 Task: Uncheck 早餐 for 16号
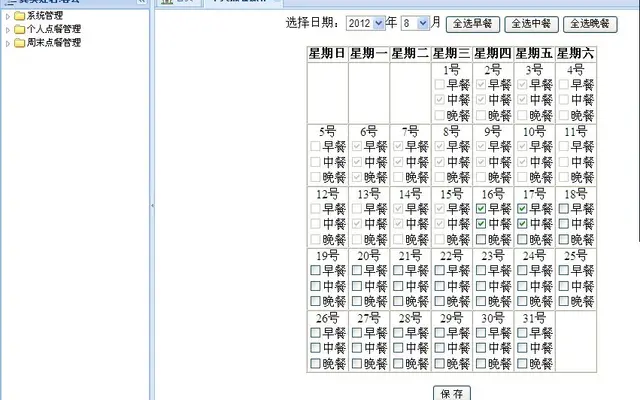point(481,209)
